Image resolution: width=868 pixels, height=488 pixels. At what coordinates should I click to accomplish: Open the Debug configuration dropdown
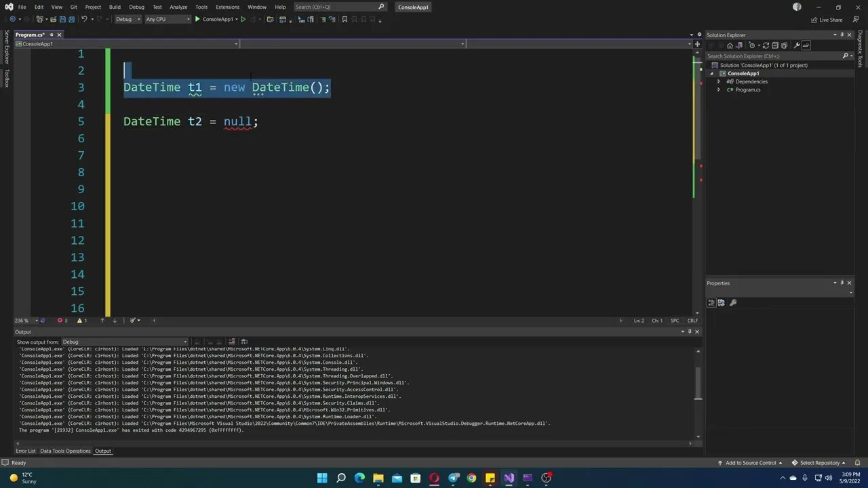[x=128, y=19]
